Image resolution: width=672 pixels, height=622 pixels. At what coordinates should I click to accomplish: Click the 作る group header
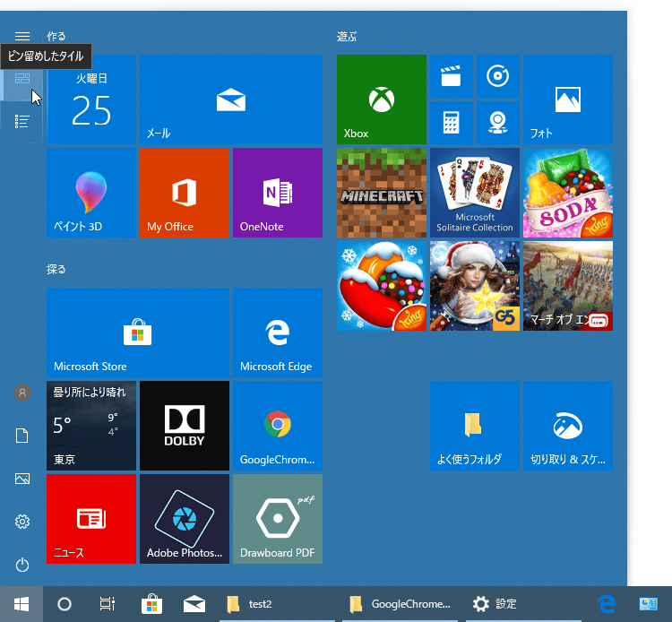tap(56, 37)
